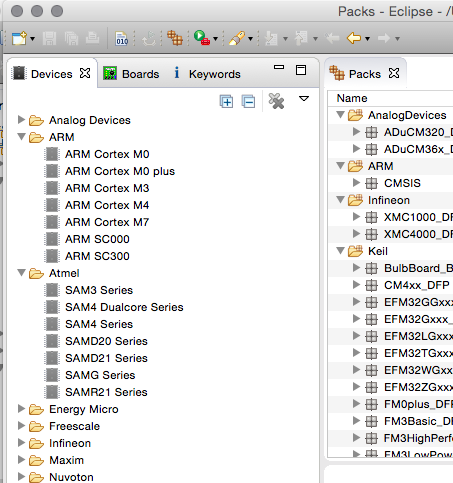Screen dimensions: 453x483
Task: Collapse AnalogDevices in Packs tree
Action: 340,115
